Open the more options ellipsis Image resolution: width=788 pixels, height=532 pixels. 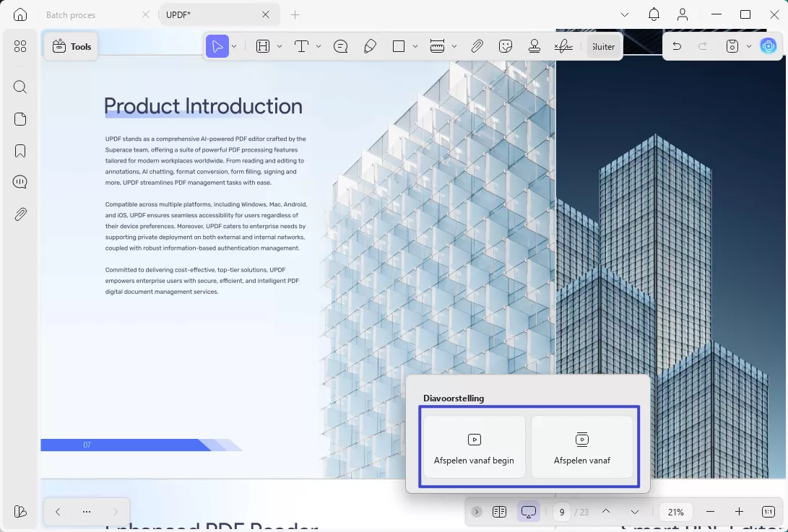pyautogui.click(x=87, y=512)
